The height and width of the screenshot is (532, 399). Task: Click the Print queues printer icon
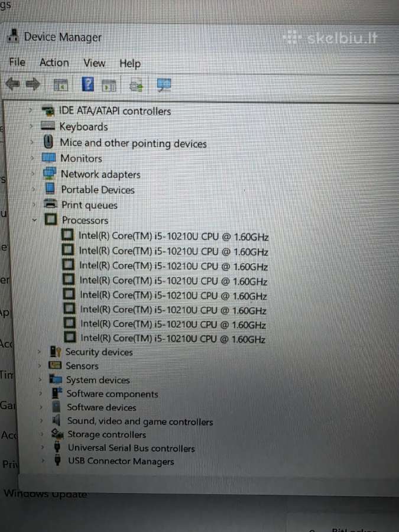[51, 204]
